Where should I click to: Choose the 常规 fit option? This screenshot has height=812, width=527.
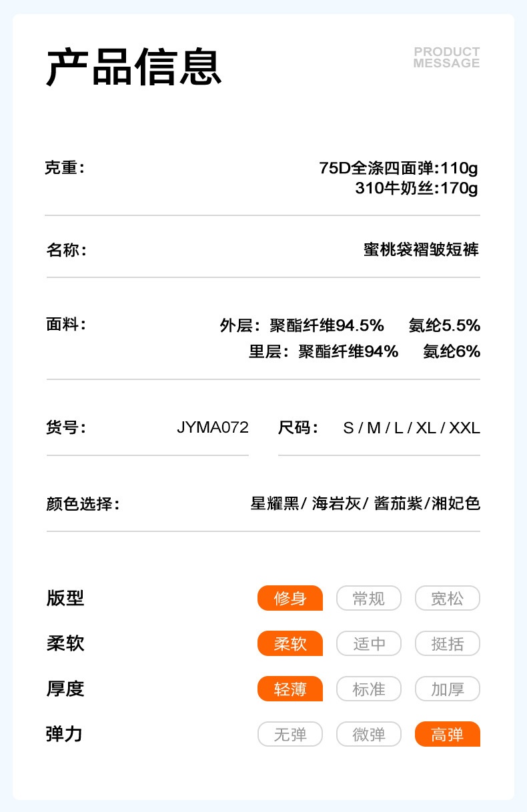[369, 598]
